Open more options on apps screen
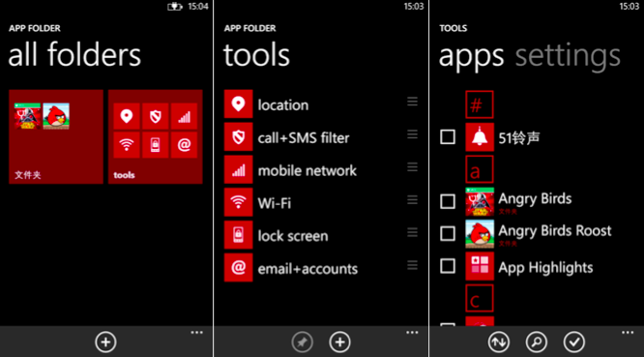Screen dimensions: 644x357 (628, 333)
